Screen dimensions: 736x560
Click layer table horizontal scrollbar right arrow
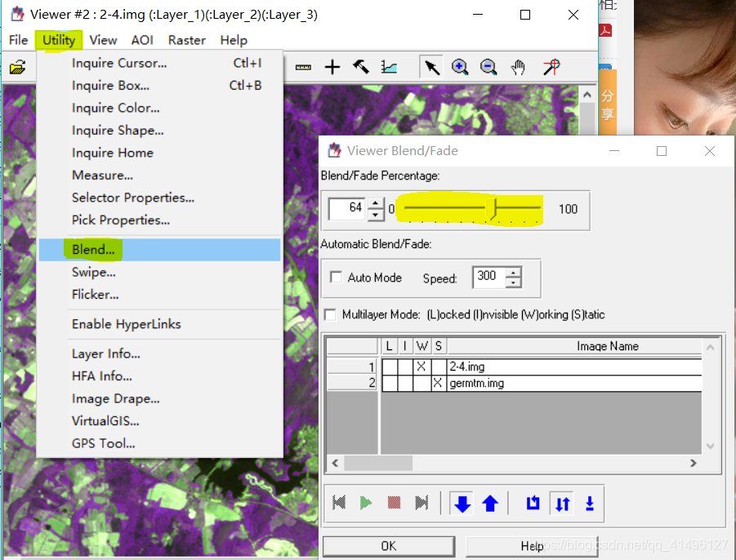(693, 464)
